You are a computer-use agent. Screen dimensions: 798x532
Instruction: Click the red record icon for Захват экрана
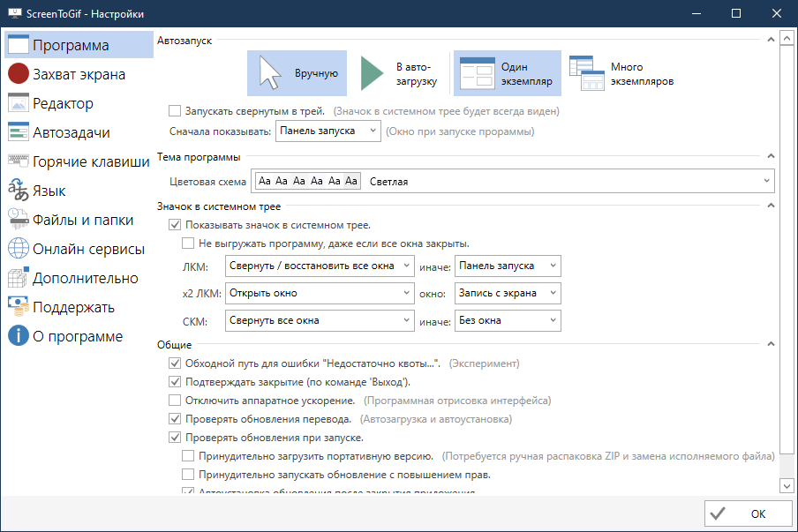point(19,73)
